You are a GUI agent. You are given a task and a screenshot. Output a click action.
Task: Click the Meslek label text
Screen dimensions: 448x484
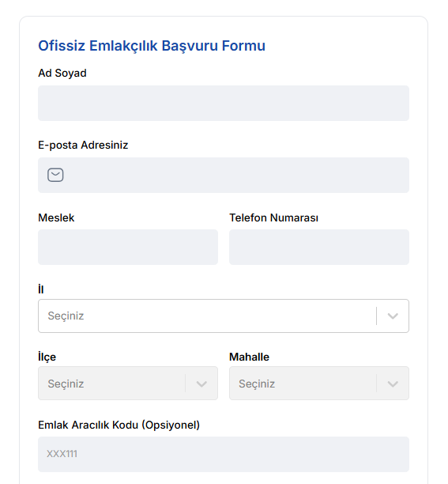click(56, 217)
